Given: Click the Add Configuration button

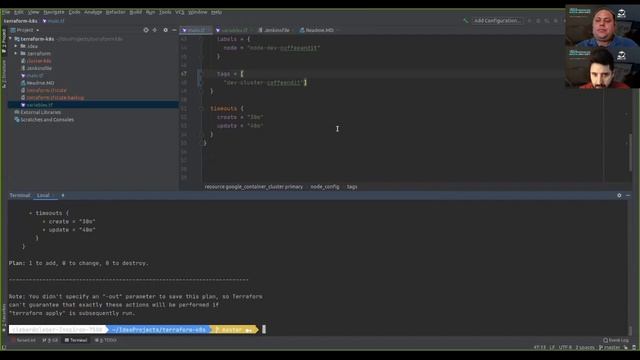Looking at the screenshot, I should [497, 20].
